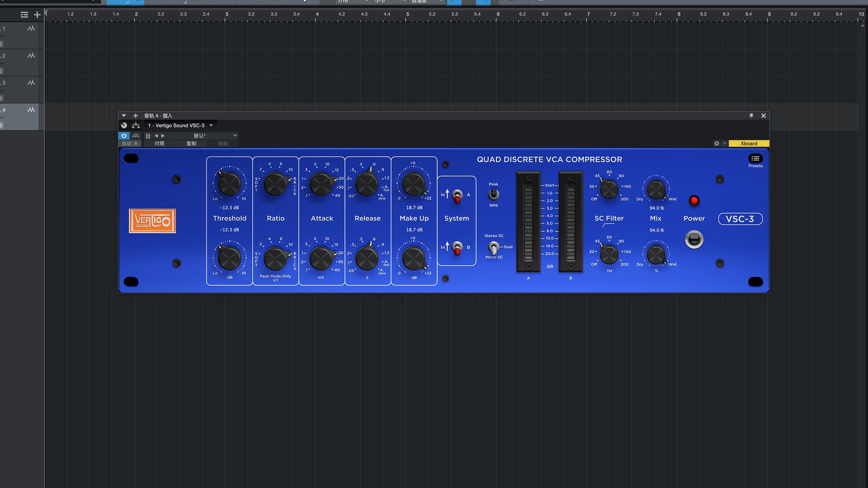Flip the Peak/RMS switch
Viewport: 868px width, 488px height.
494,194
